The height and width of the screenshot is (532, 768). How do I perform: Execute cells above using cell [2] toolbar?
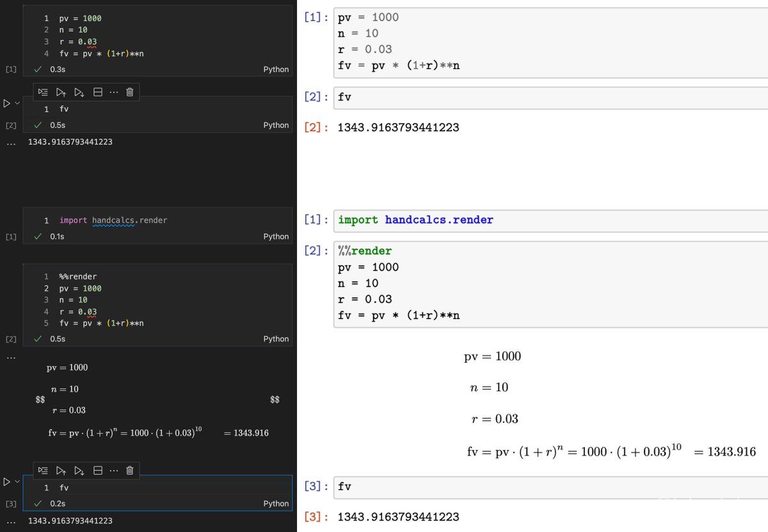click(x=61, y=92)
